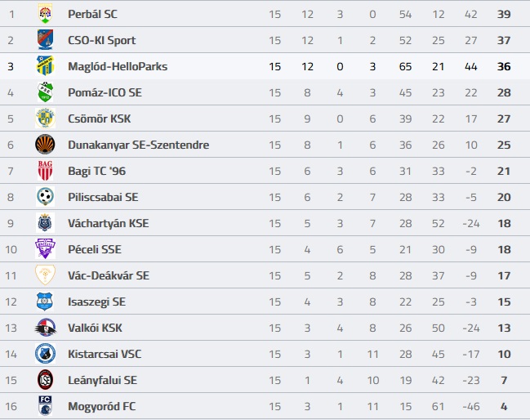Open the Péceli SSE purple badge
The height and width of the screenshot is (420, 530).
45,249
